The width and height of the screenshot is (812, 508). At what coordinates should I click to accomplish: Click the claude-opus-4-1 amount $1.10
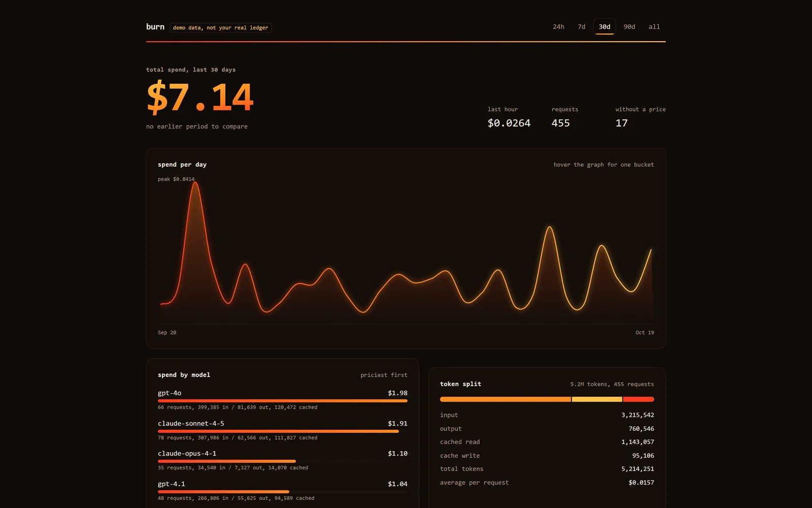tap(397, 454)
